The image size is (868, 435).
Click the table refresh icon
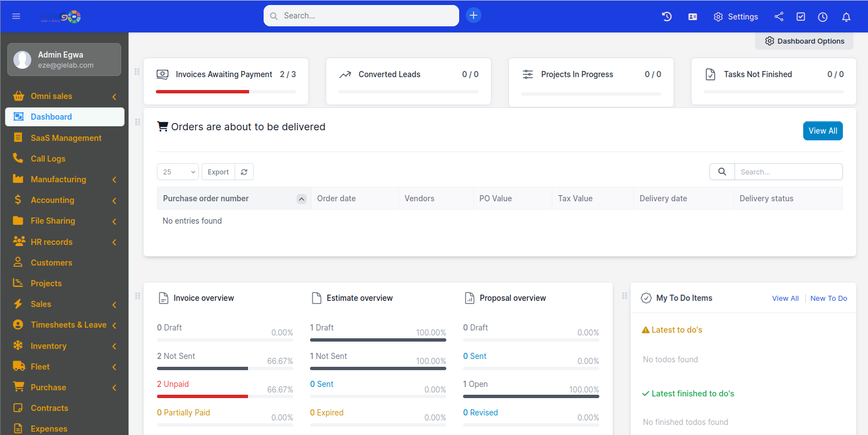(x=244, y=172)
